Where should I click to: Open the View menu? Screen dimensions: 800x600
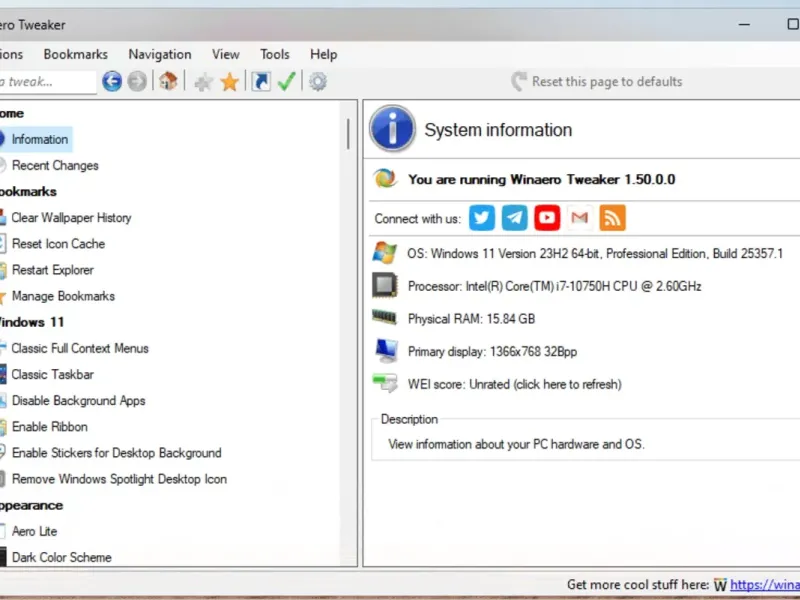[226, 54]
